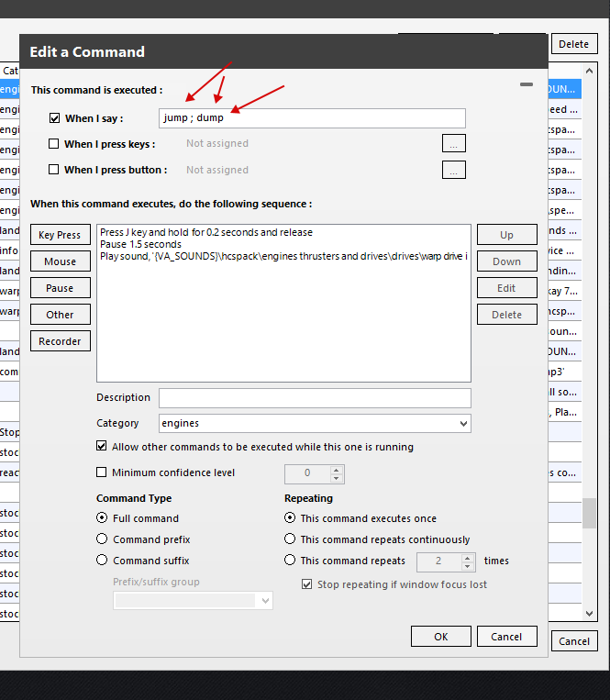The width and height of the screenshot is (610, 700).
Task: Click the spoken phrase 'jump ; dump' field
Action: pos(312,118)
